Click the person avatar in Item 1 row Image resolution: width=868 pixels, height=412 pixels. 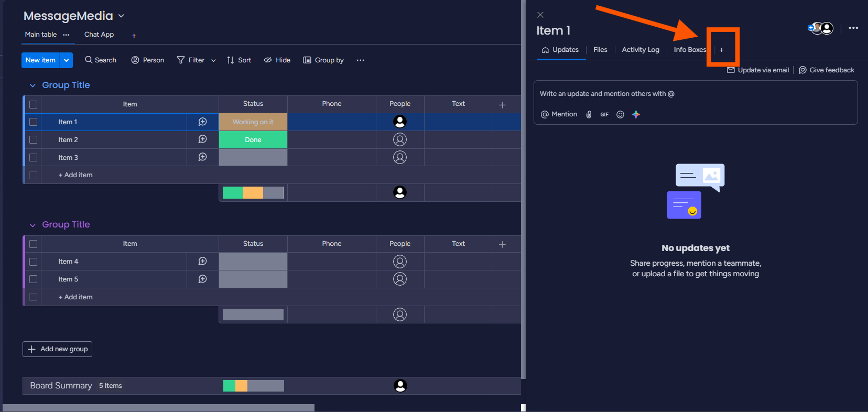400,122
